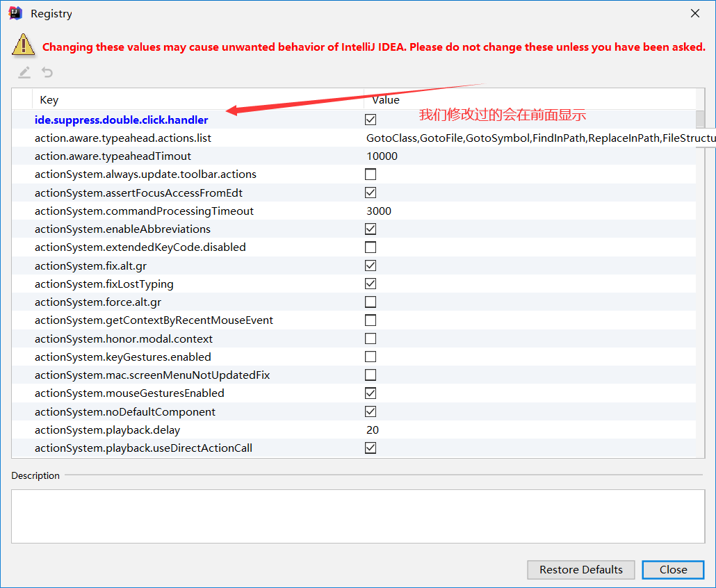The width and height of the screenshot is (716, 588).
Task: Close the Registry dialog with the X
Action: click(695, 13)
